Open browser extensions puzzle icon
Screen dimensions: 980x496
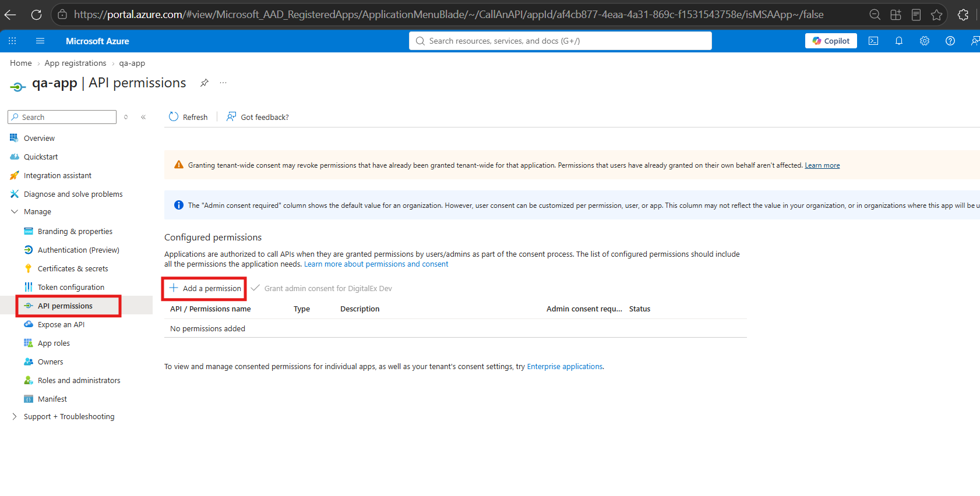pyautogui.click(x=963, y=15)
